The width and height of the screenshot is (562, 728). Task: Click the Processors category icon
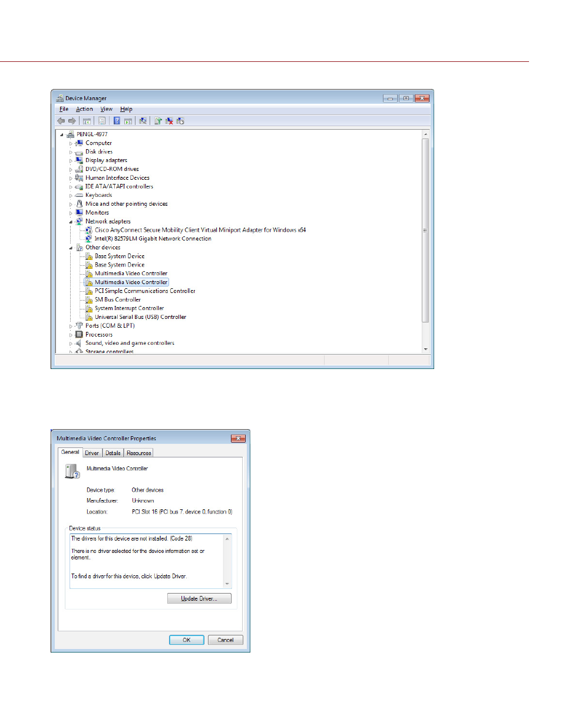[79, 335]
